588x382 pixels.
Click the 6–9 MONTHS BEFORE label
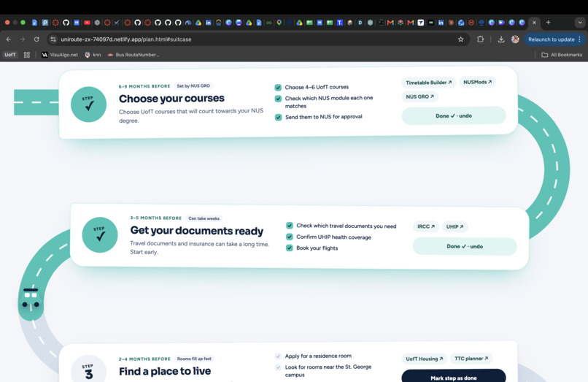point(144,86)
